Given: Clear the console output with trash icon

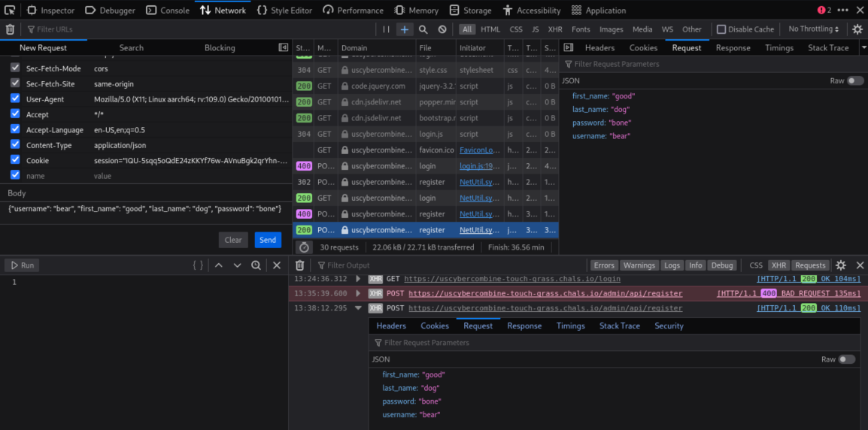Looking at the screenshot, I should click(299, 265).
